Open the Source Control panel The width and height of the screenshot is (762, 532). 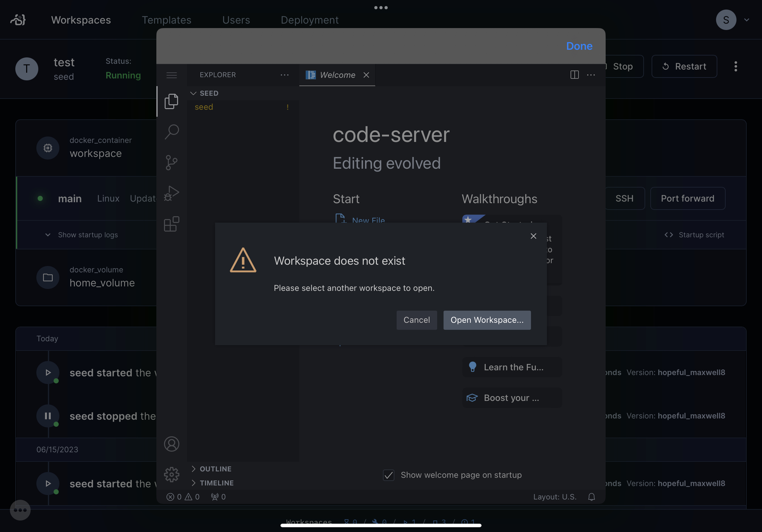[172, 162]
